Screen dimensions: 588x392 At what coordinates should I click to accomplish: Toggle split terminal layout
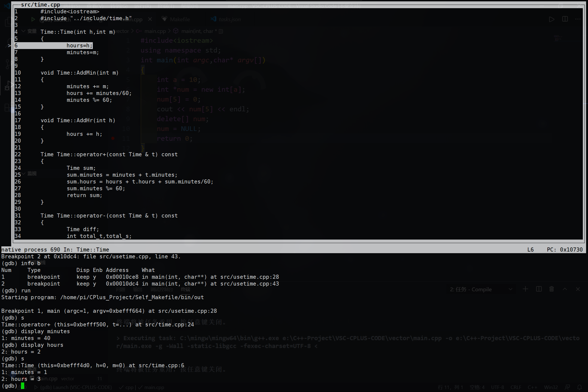click(539, 289)
